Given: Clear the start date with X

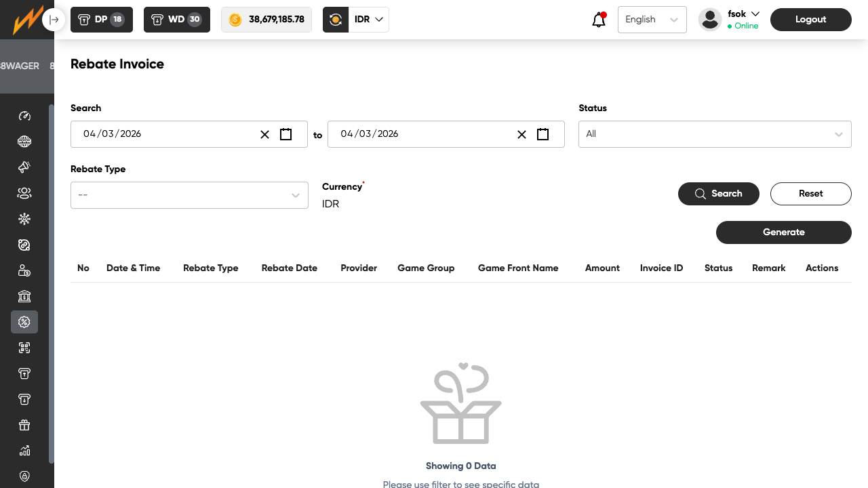Looking at the screenshot, I should (x=264, y=134).
